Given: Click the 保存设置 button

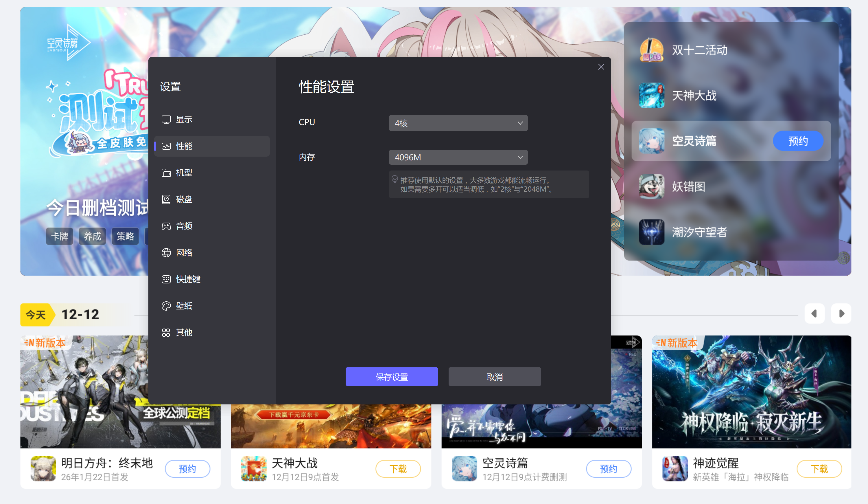Looking at the screenshot, I should click(392, 376).
